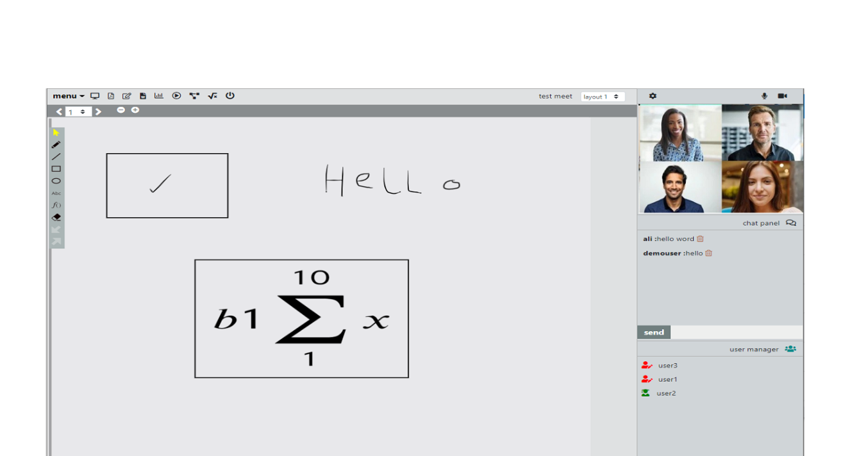Toggle user3 red permission icon
868x456 pixels.
pos(647,366)
